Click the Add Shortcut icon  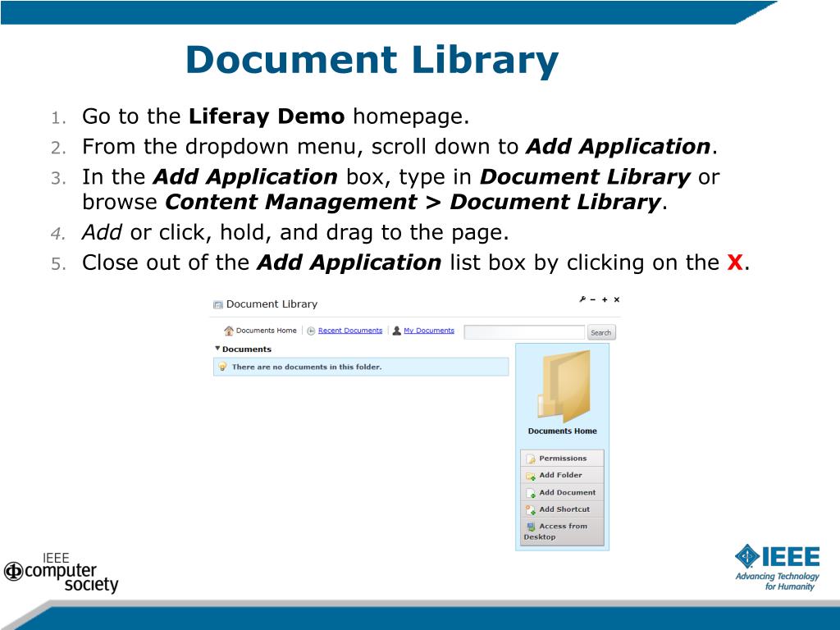click(x=531, y=509)
